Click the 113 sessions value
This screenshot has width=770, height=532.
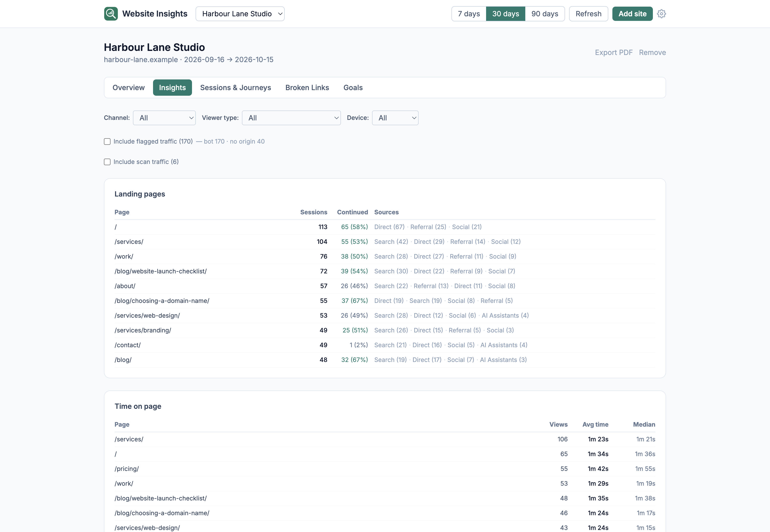(322, 227)
